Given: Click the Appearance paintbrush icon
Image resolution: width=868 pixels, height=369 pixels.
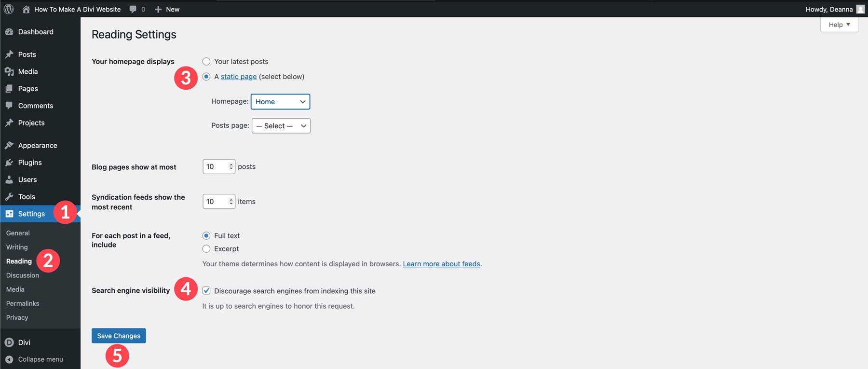Looking at the screenshot, I should pos(9,145).
